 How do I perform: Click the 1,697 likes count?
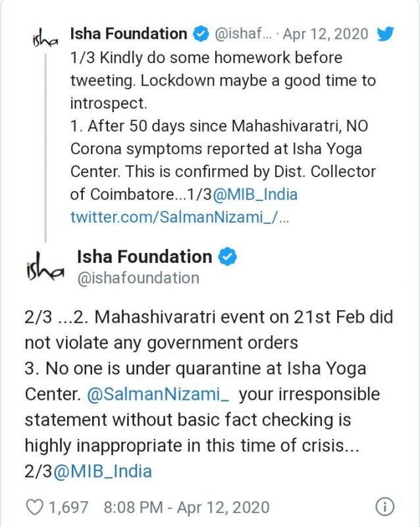pos(68,507)
